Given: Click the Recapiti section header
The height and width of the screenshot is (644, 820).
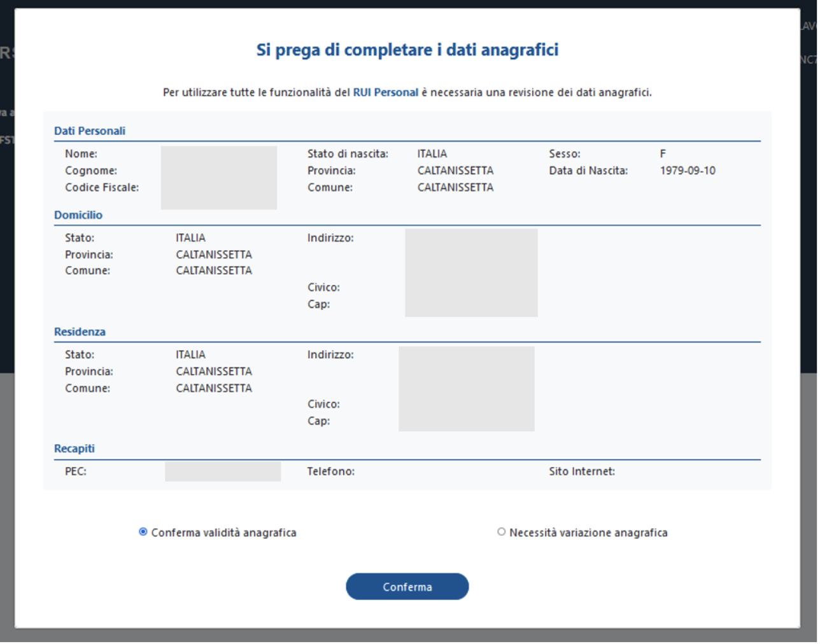Looking at the screenshot, I should (74, 449).
